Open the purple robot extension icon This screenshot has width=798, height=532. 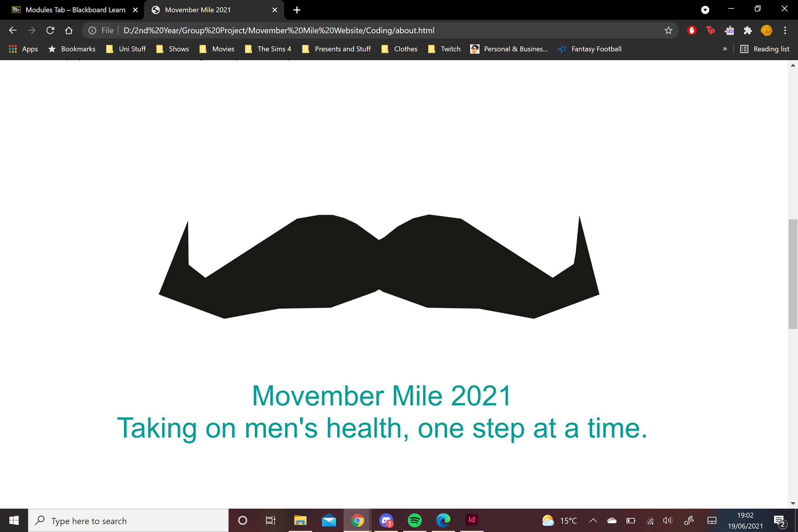tap(729, 30)
